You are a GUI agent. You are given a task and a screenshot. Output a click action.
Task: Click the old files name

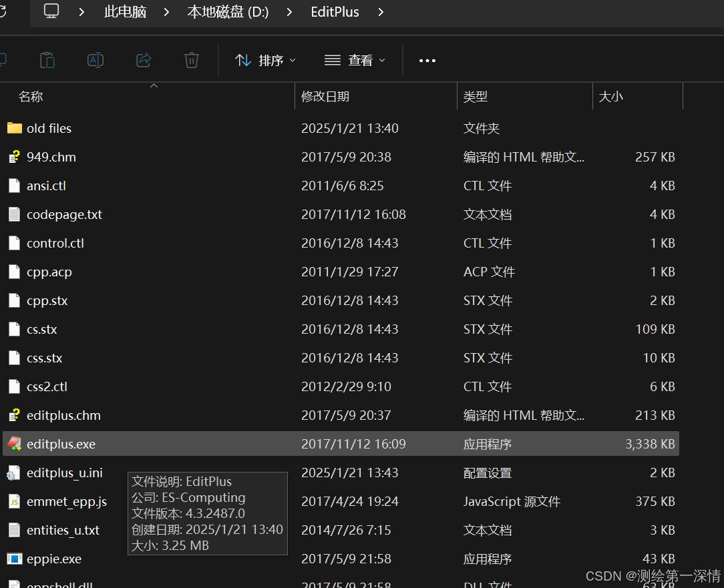click(x=49, y=128)
